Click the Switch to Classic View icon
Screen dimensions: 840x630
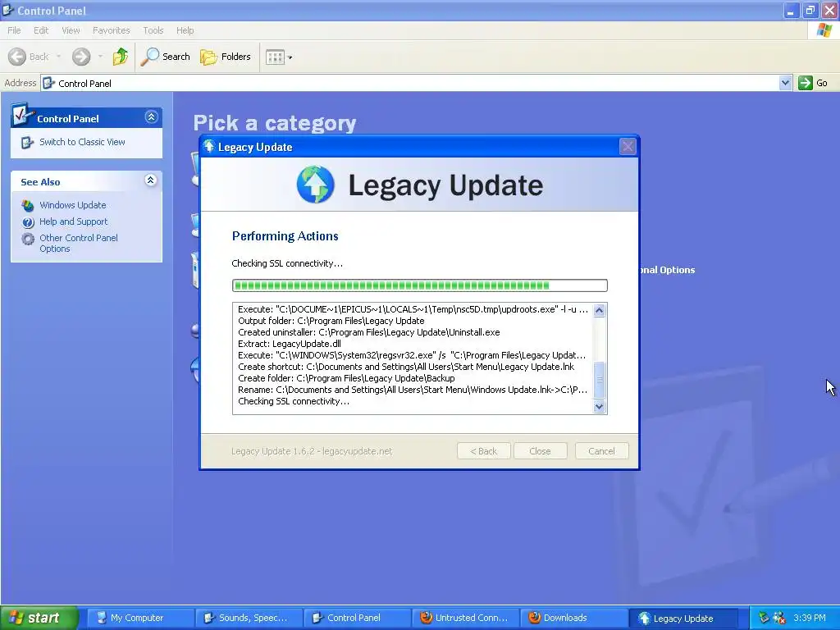coord(27,143)
